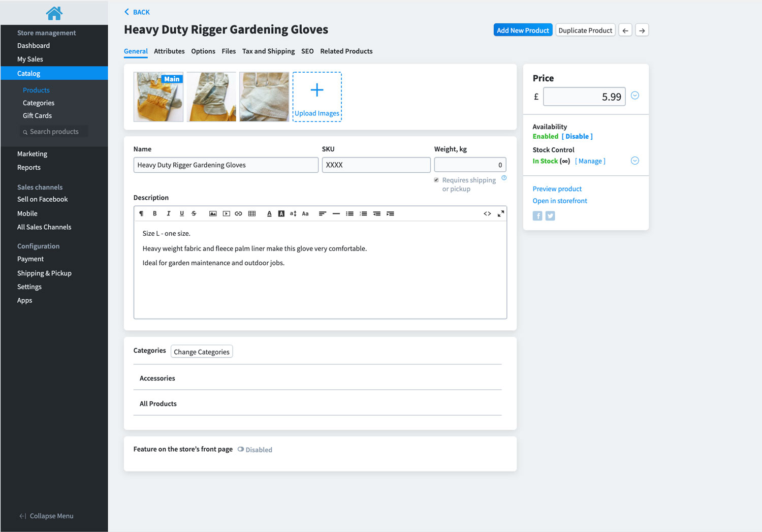This screenshot has width=762, height=532.
Task: Expand the Stock Control options
Action: [x=635, y=161]
